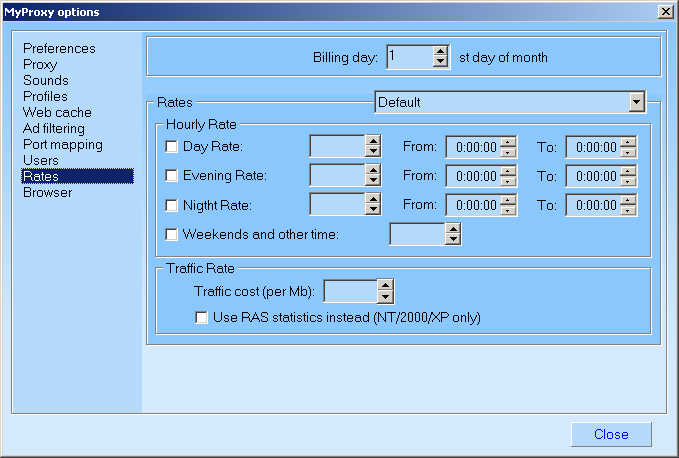Screen dimensions: 679x458
Task: Increase the Evening Rate To time
Action: 628,171
